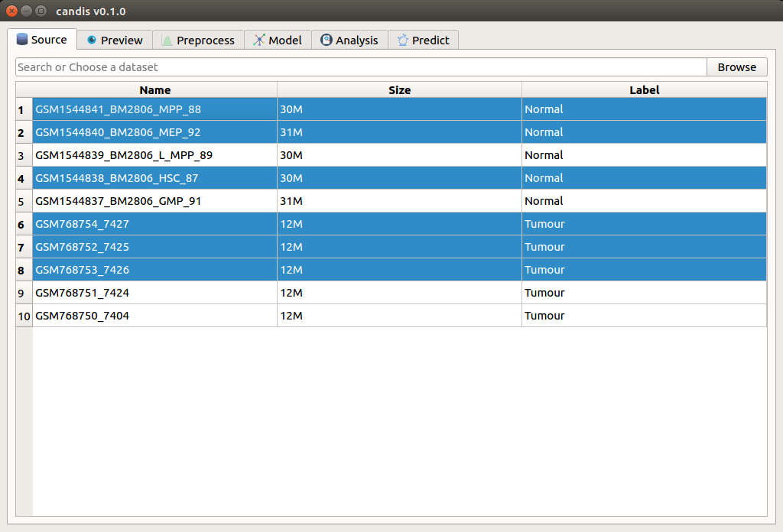Select row header number 3
Viewport: 783px width, 532px height.
(24, 155)
